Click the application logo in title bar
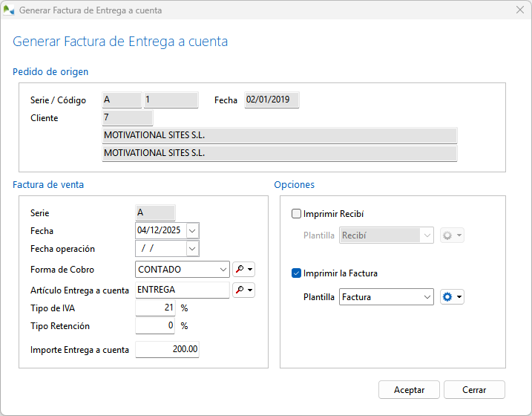Screen dimensions: 532x416 click(8, 10)
